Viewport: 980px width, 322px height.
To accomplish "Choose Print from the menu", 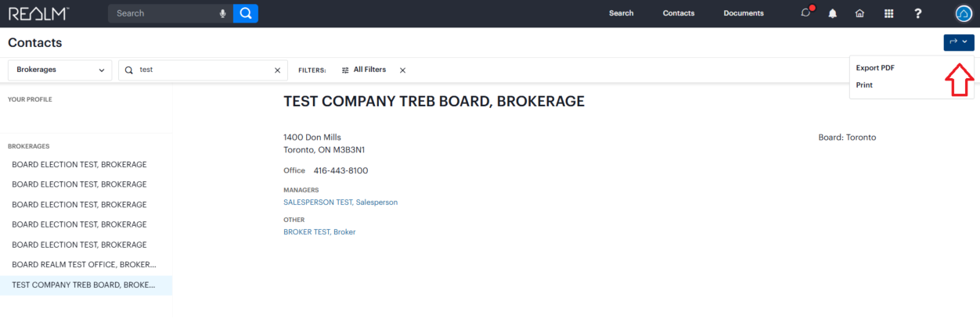I will tap(864, 85).
